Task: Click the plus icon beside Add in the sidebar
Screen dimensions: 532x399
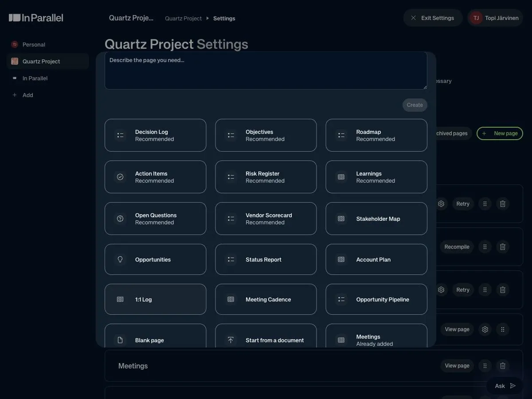Action: [15, 95]
